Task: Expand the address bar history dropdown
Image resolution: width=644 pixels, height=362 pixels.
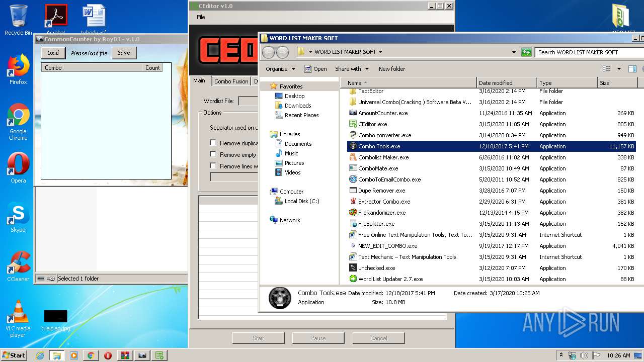Action: 514,52
